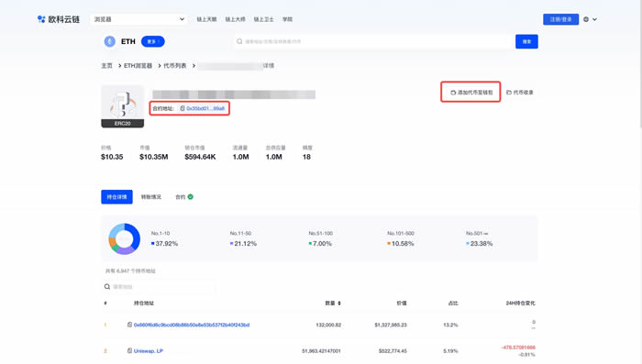Open the 浏览器 dropdown in the header
Viewport: 642px width, 364px height.
pyautogui.click(x=138, y=19)
